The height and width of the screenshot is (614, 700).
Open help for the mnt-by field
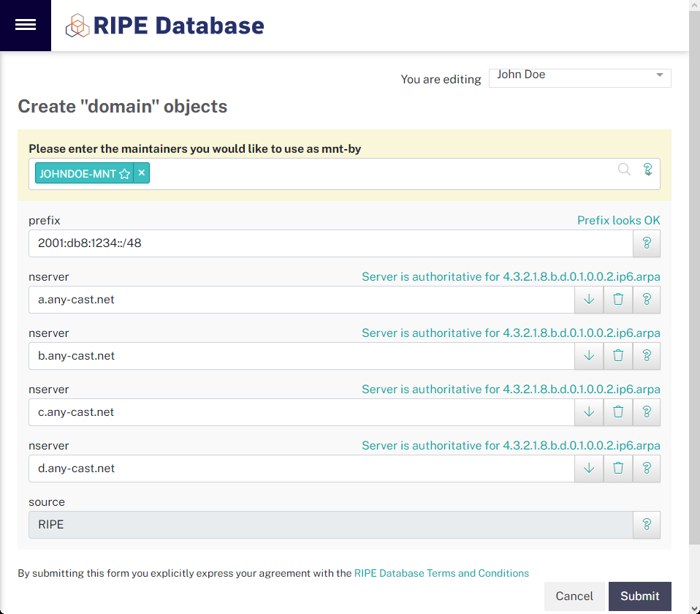point(648,170)
